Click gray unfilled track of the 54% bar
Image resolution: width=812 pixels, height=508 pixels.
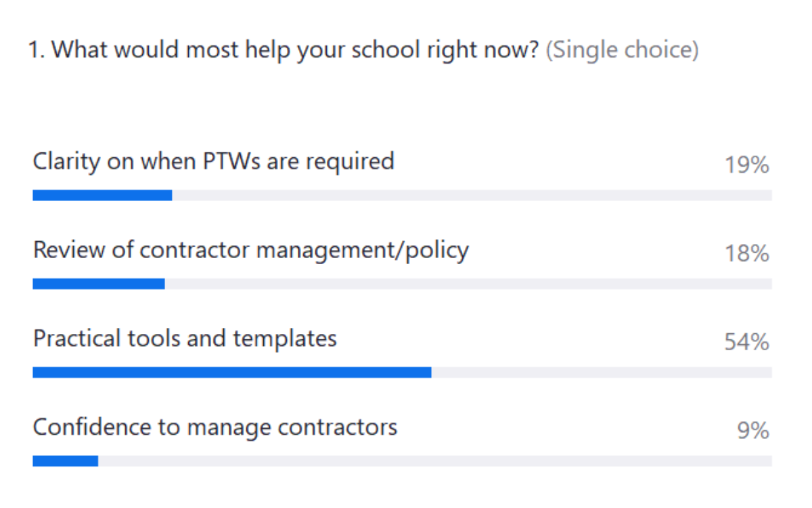[x=602, y=373]
